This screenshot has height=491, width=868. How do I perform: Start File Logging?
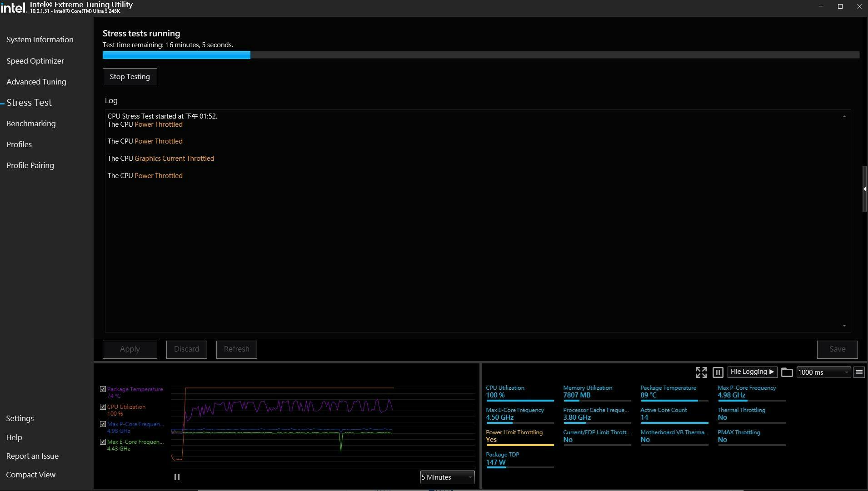(x=752, y=372)
